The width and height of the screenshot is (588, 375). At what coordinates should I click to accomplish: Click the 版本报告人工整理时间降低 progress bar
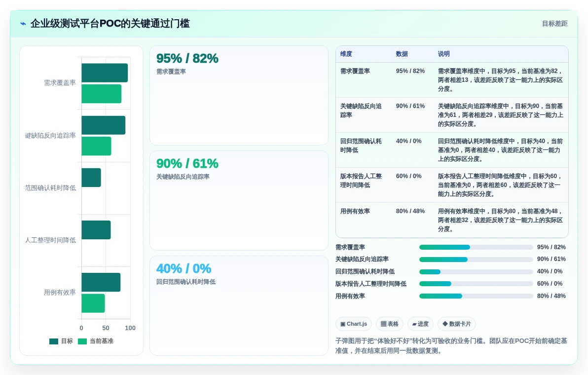476,284
